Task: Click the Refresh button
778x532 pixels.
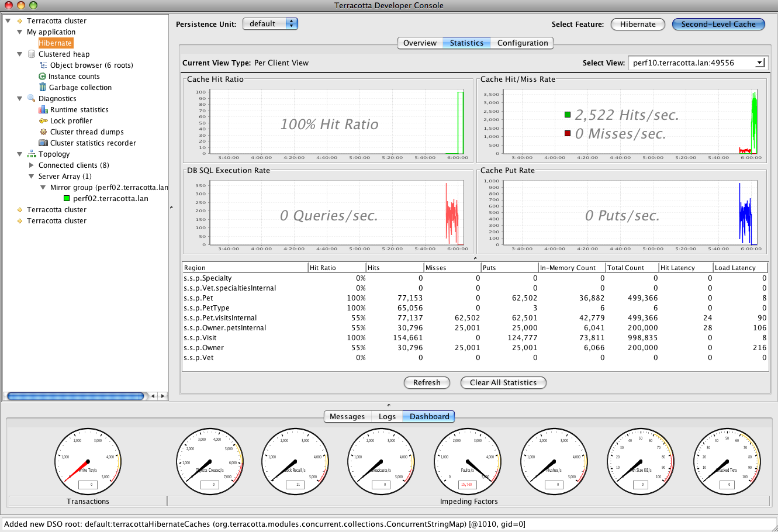Action: point(427,382)
